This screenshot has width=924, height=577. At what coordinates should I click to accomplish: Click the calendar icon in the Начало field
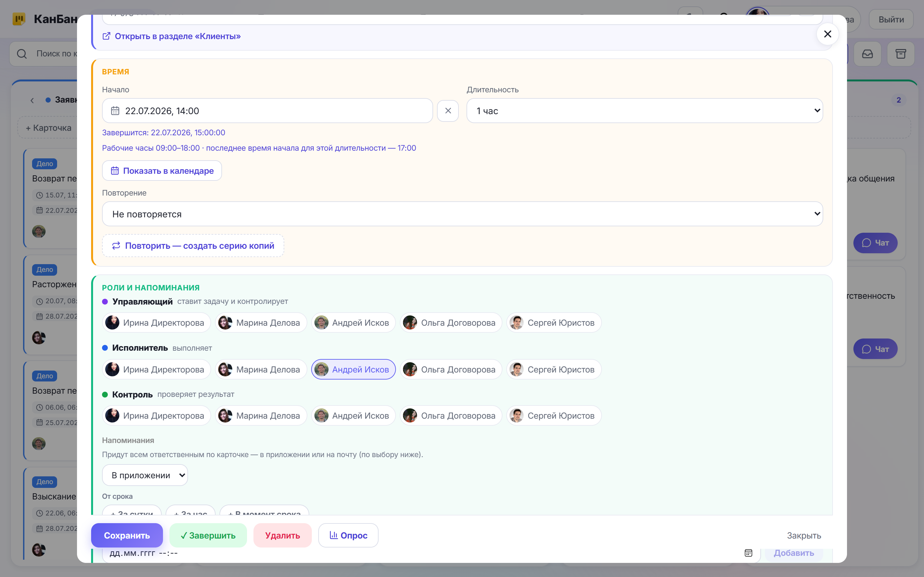[x=115, y=111]
